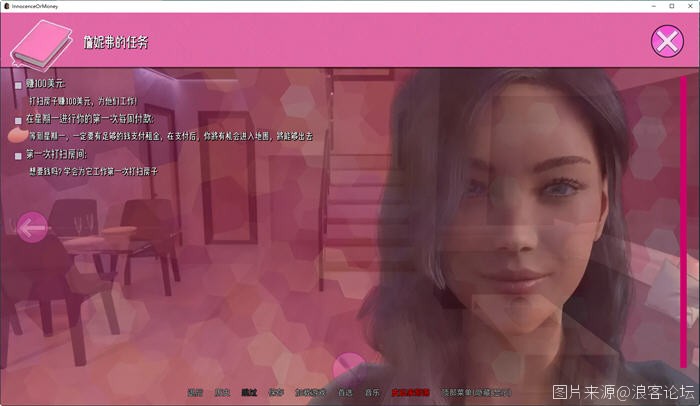700x406 pixels.
Task: Go back with the round left arrow button
Action: click(x=32, y=227)
